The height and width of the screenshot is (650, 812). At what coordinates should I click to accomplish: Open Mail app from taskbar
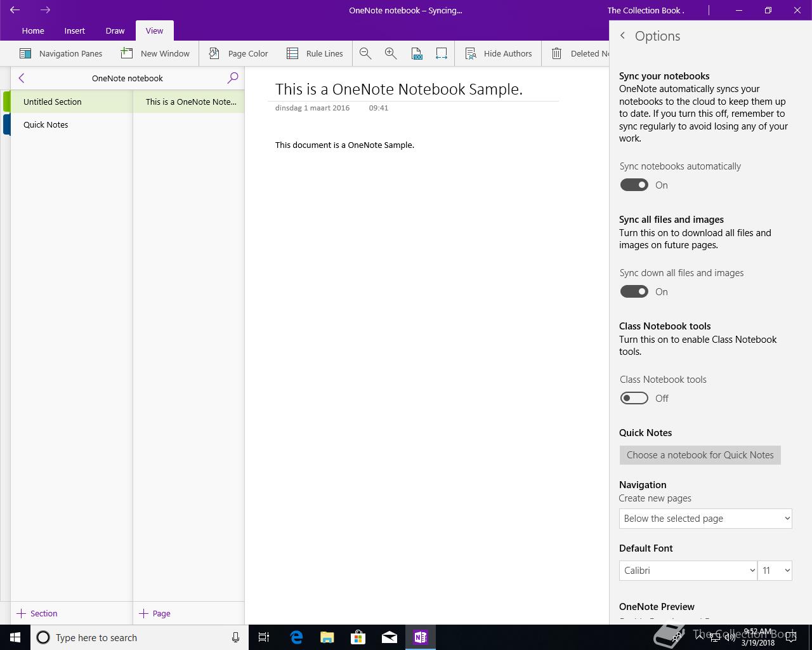[390, 637]
